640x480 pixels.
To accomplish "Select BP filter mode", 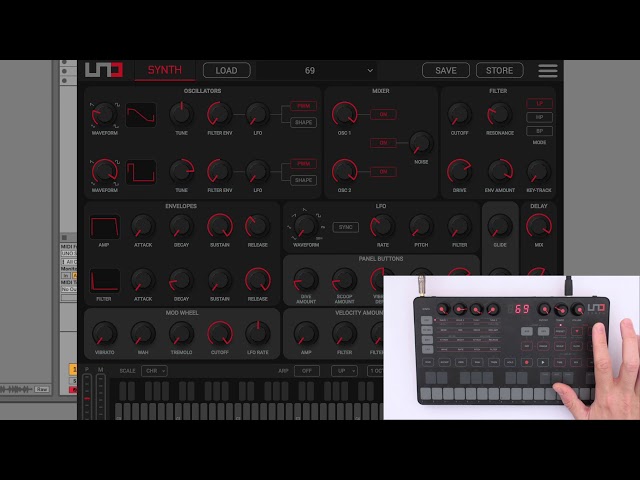I will (539, 131).
